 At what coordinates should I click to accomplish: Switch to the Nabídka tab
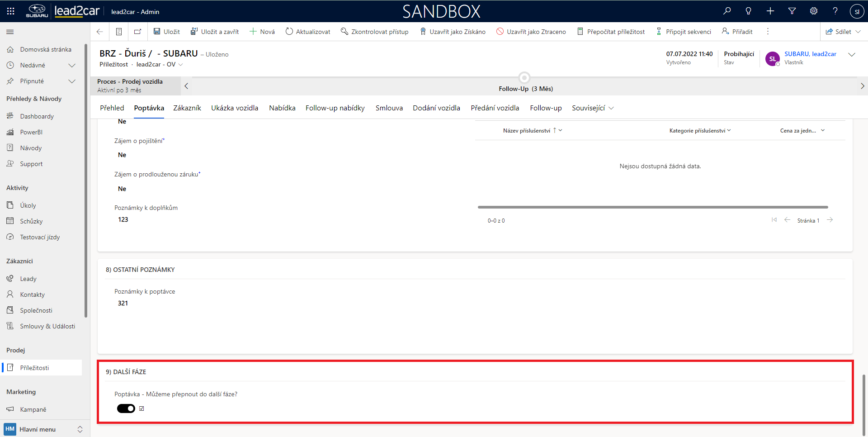coord(282,108)
